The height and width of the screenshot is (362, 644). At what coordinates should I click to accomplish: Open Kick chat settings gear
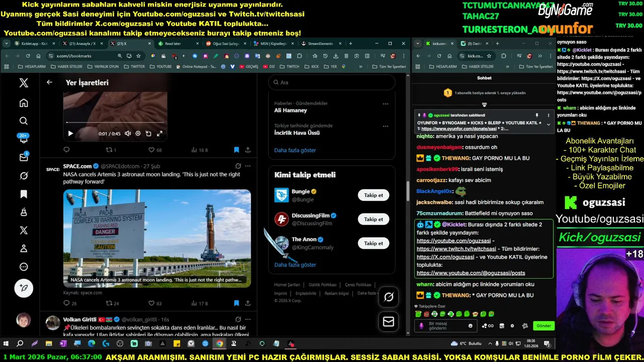[512, 326]
